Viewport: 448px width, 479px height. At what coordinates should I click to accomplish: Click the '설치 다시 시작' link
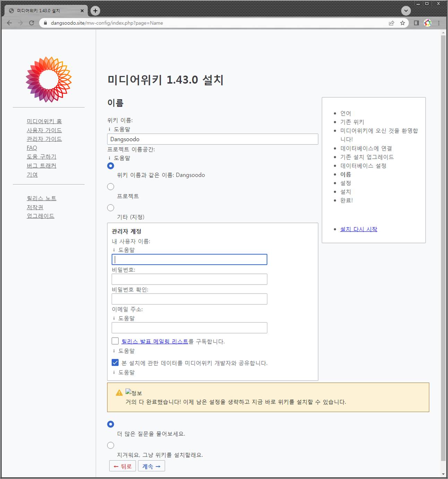click(x=359, y=229)
